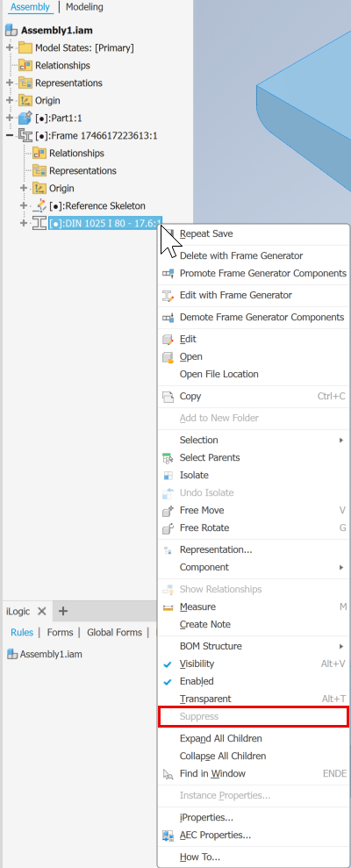Expand the Reference Skeleton node
Viewport: 351px width, 868px height.
tap(23, 206)
